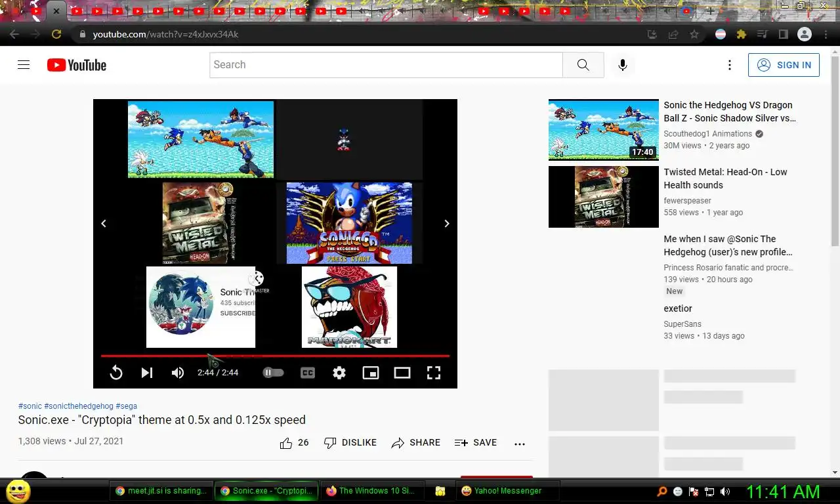Mute the video volume speaker
Viewport: 840px width, 504px height.
178,373
